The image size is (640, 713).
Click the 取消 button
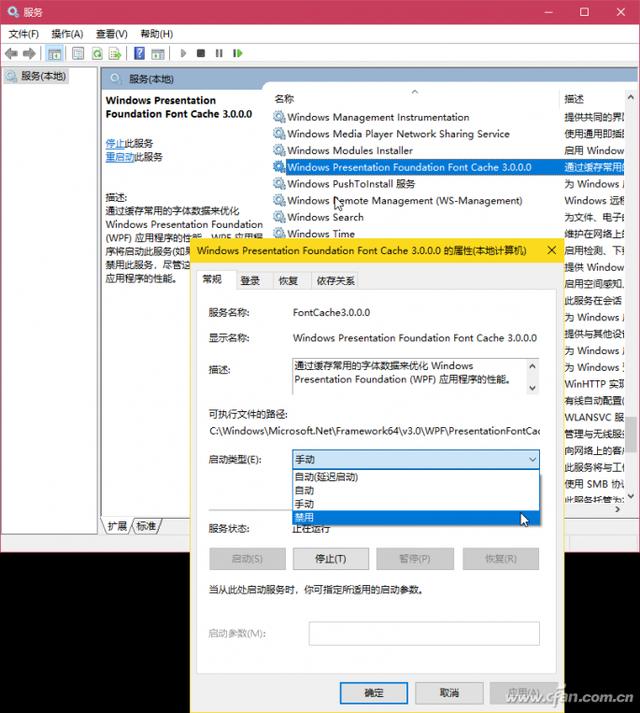click(x=449, y=693)
